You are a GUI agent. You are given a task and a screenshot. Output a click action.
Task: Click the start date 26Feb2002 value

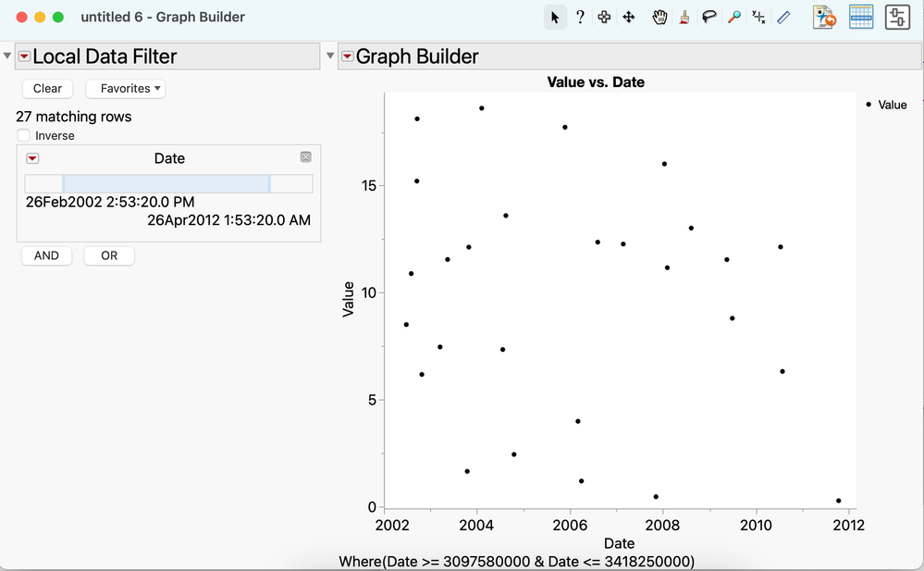point(110,202)
